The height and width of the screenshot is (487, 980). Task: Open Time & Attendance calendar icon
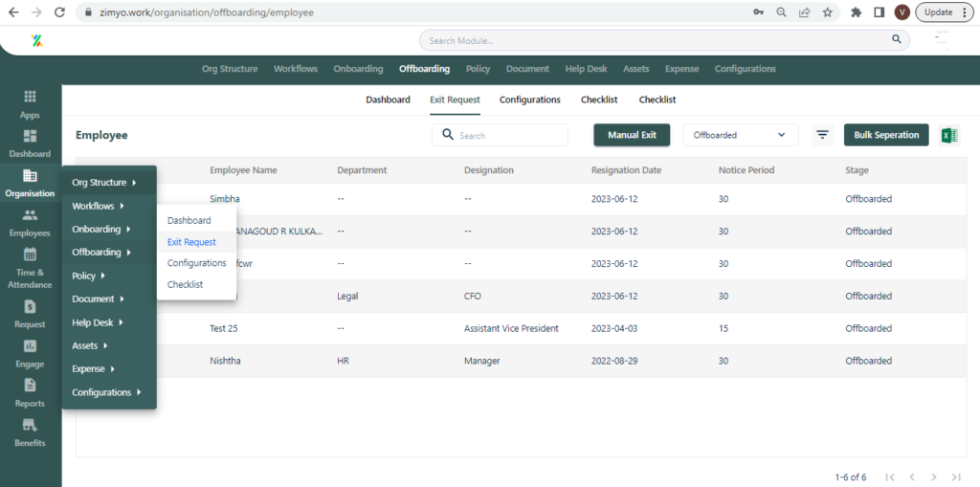(x=30, y=255)
